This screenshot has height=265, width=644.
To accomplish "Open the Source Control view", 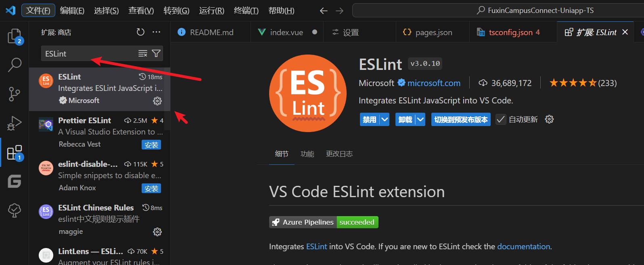I will pyautogui.click(x=15, y=94).
